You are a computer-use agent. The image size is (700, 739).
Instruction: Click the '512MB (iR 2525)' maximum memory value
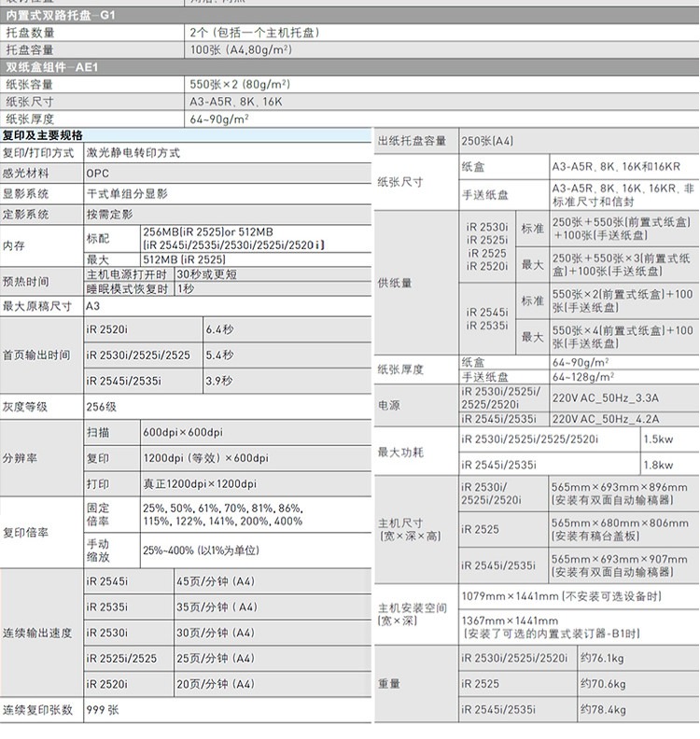pos(184,259)
